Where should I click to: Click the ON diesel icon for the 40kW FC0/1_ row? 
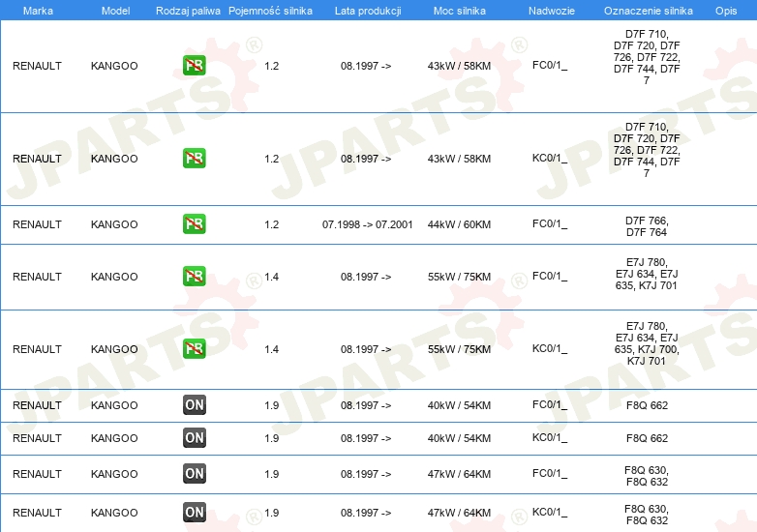(194, 405)
